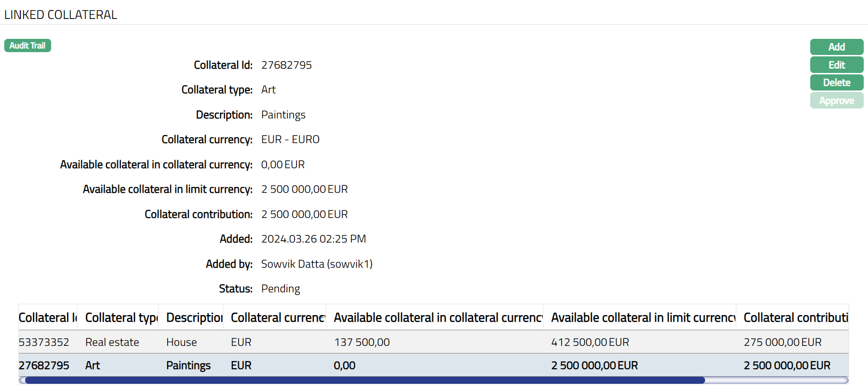Image resolution: width=868 pixels, height=389 pixels.
Task: Sort by Collateral contribution column header
Action: (795, 317)
